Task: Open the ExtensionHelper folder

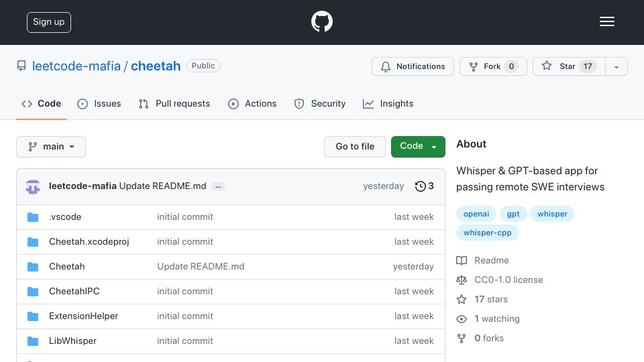Action: click(83, 316)
